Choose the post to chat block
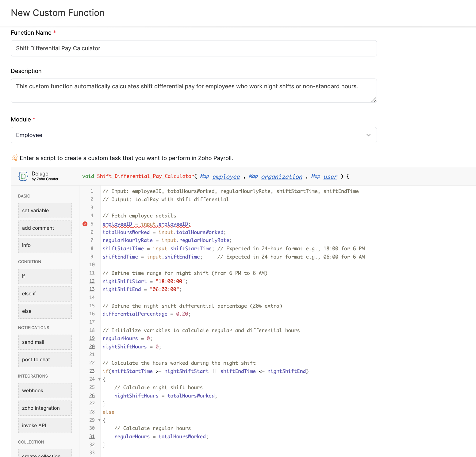Image resolution: width=476 pixels, height=457 pixels. (45, 360)
